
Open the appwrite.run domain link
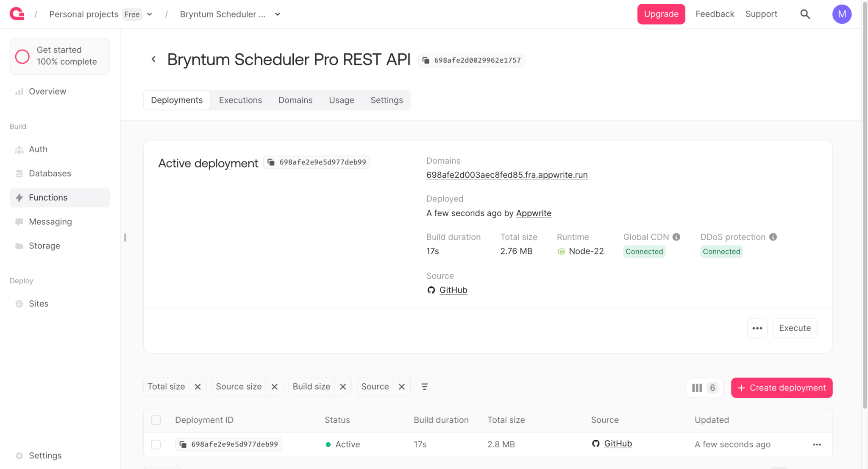click(506, 175)
